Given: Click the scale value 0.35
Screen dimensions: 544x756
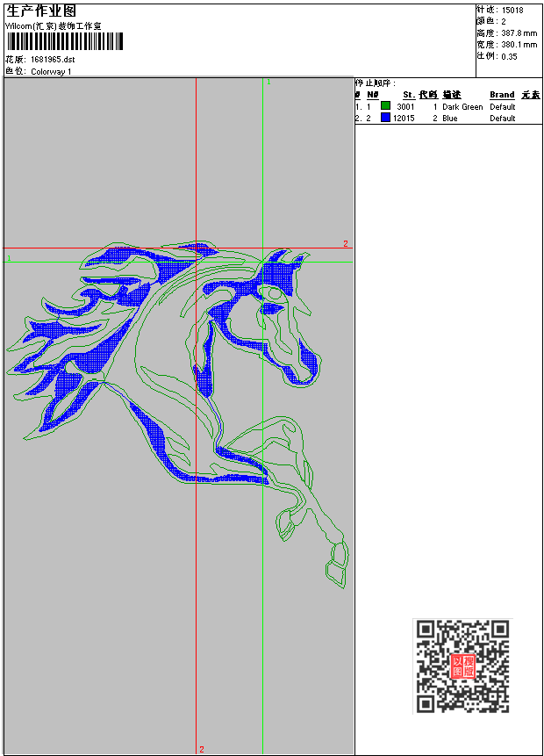Looking at the screenshot, I should [509, 56].
